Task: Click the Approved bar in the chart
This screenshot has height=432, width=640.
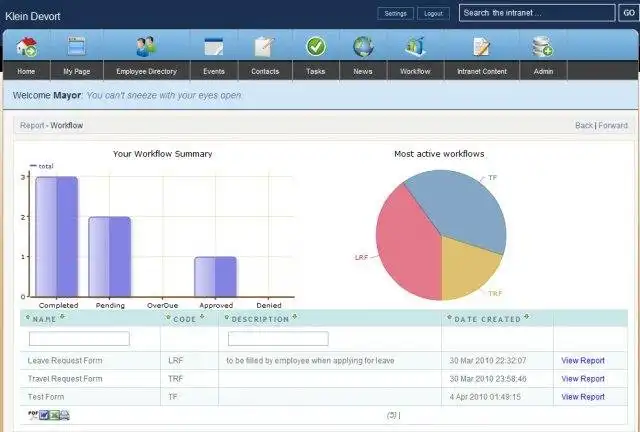Action: pos(216,276)
